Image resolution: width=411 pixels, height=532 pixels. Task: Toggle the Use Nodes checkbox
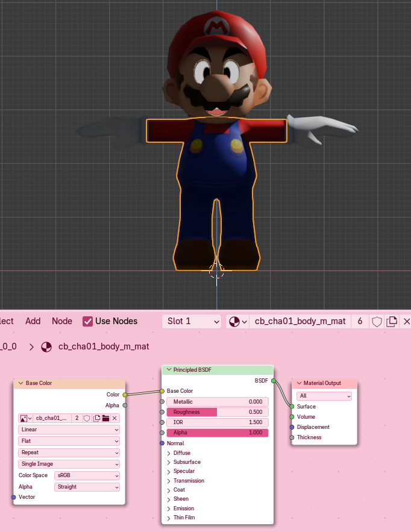click(87, 321)
